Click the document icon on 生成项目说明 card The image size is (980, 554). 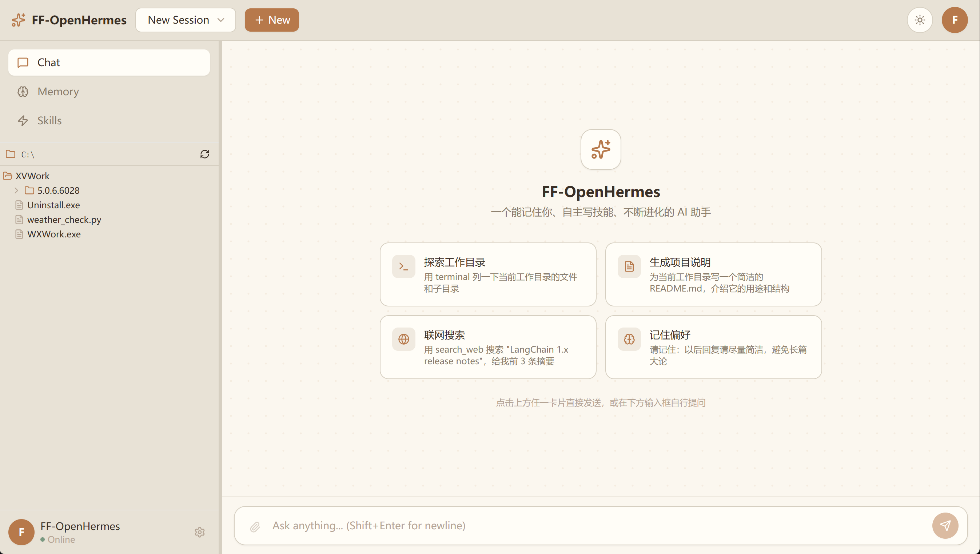629,266
